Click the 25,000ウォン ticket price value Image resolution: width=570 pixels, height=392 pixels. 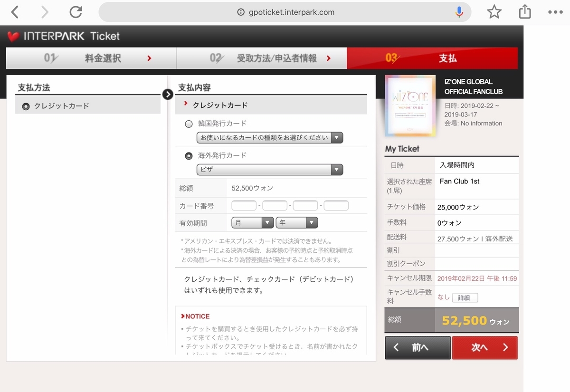459,207
